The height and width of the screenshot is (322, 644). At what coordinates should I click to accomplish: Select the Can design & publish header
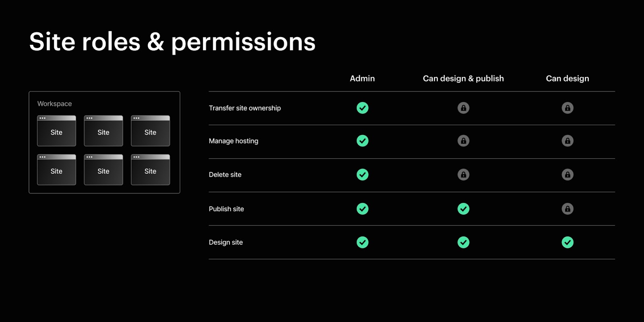pos(463,78)
